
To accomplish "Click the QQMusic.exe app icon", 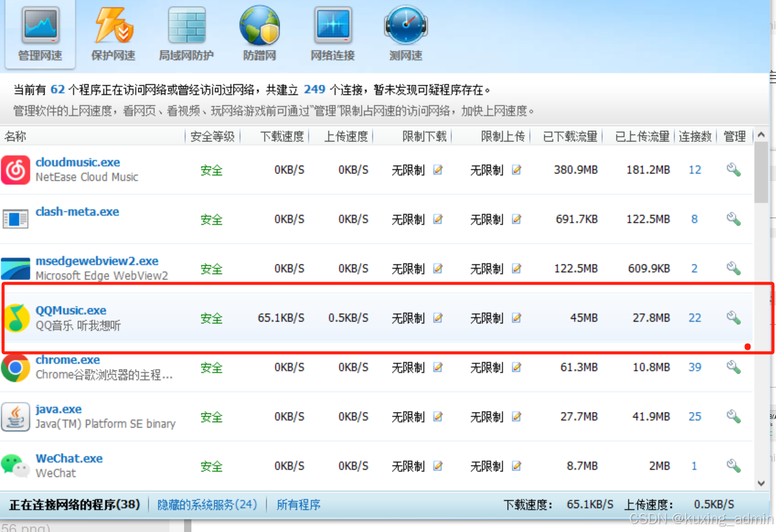I will 17,317.
